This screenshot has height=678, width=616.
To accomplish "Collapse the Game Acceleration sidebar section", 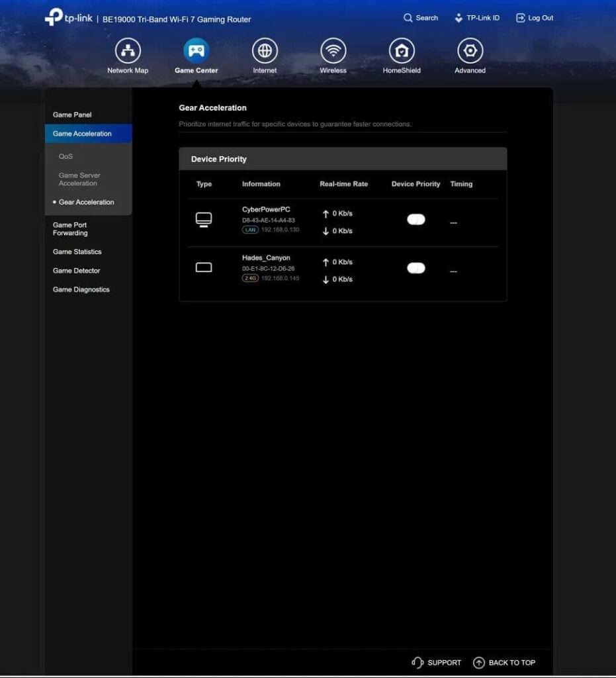I will click(x=89, y=134).
